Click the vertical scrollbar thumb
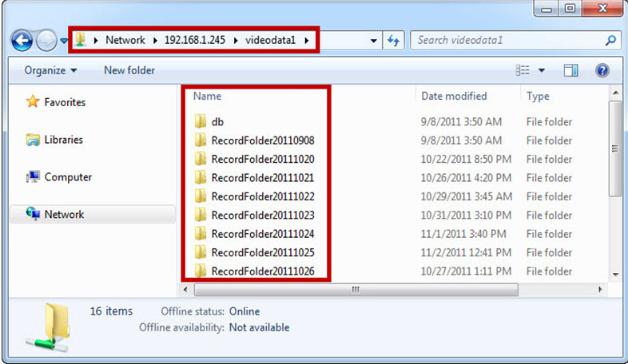Image resolution: width=628 pixels, height=364 pixels. pyautogui.click(x=615, y=148)
